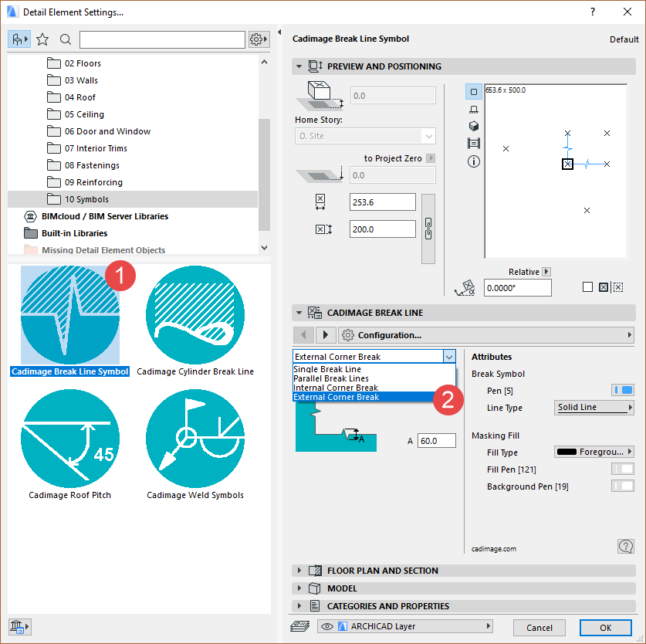Click the chain link dimensions icon

(x=428, y=229)
